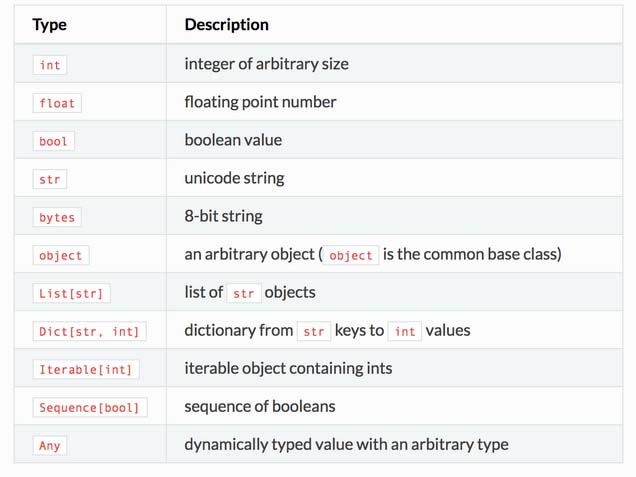Click the Type column header
Image resolution: width=636 pixels, height=477 pixels.
tap(49, 25)
